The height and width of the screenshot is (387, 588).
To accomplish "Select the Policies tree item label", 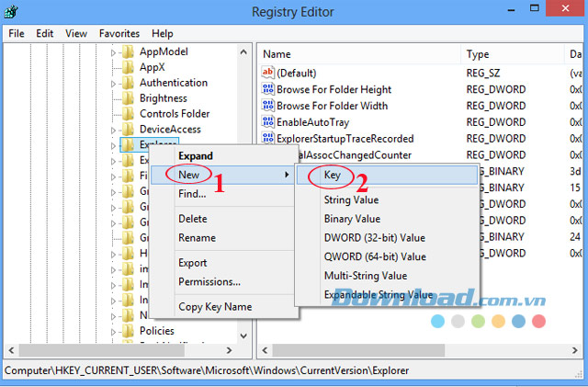I will point(157,331).
